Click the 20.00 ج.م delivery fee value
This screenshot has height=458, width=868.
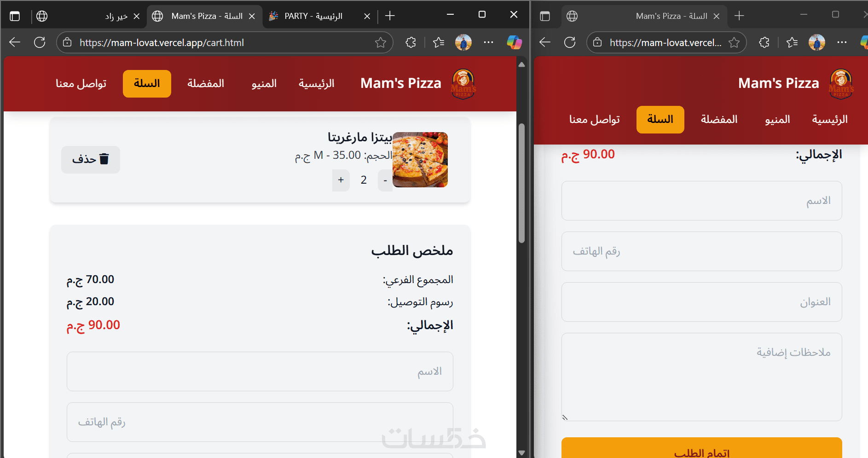point(91,302)
